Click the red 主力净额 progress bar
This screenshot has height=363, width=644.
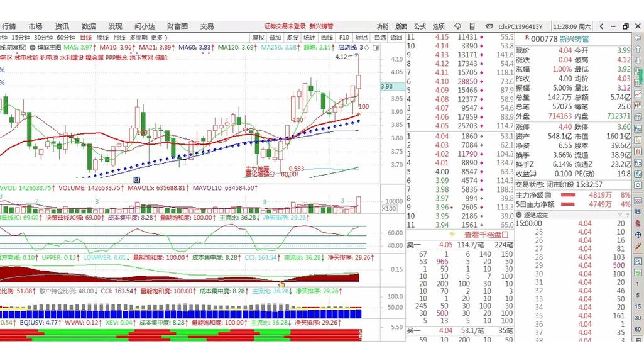(x=569, y=196)
